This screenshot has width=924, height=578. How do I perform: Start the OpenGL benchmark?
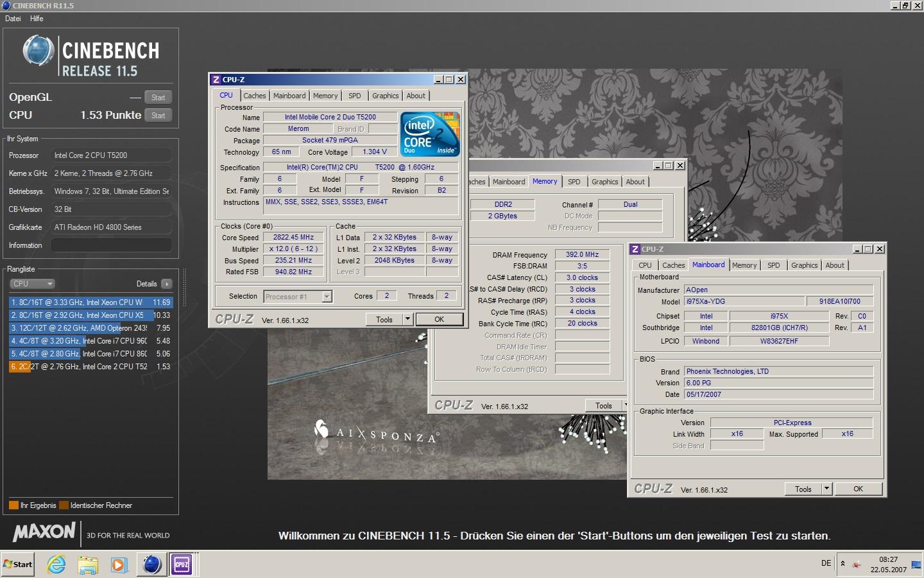(x=158, y=97)
